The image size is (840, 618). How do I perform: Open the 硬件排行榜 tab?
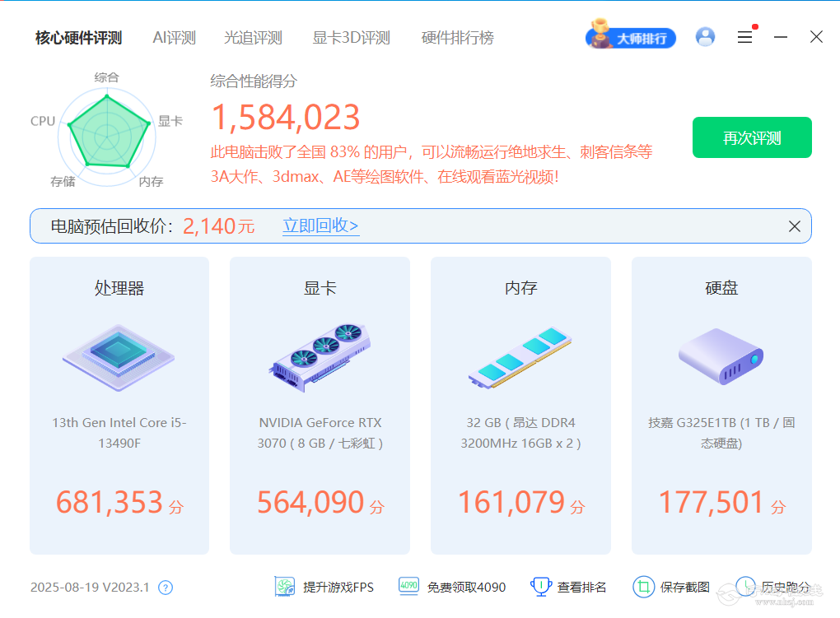[x=458, y=38]
